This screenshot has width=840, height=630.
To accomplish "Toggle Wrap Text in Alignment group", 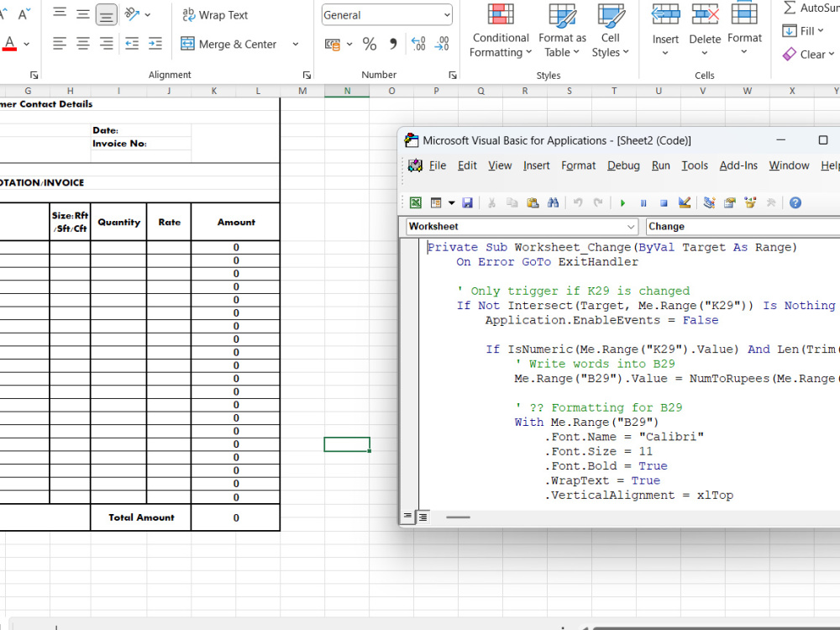I will point(215,15).
